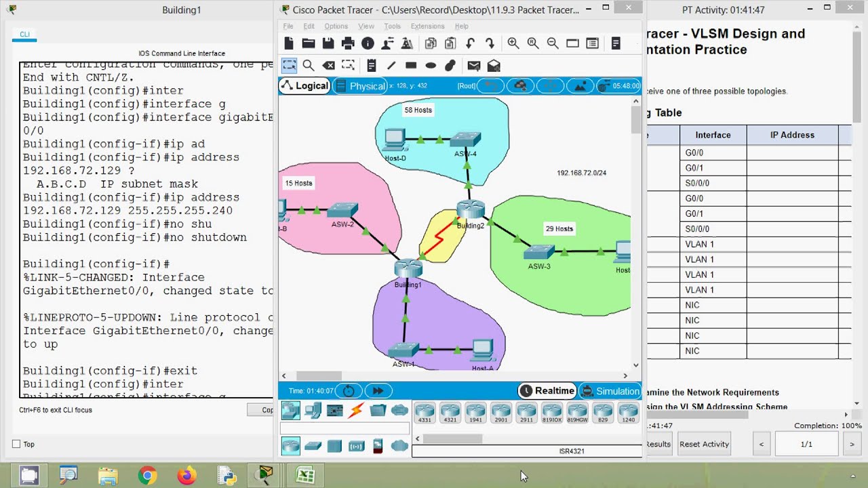The image size is (868, 488).
Task: Click the device list scrollbar thumb
Action: [x=452, y=439]
